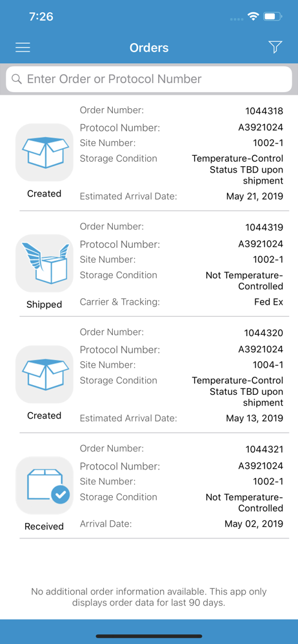
Task: Open the hamburger menu
Action: (23, 48)
